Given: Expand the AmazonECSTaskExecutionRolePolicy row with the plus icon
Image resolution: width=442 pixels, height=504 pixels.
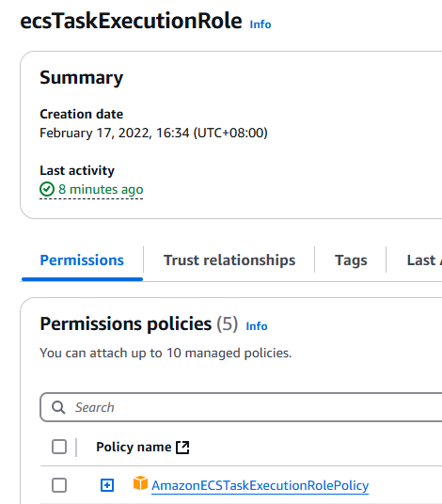Looking at the screenshot, I should coord(107,485).
